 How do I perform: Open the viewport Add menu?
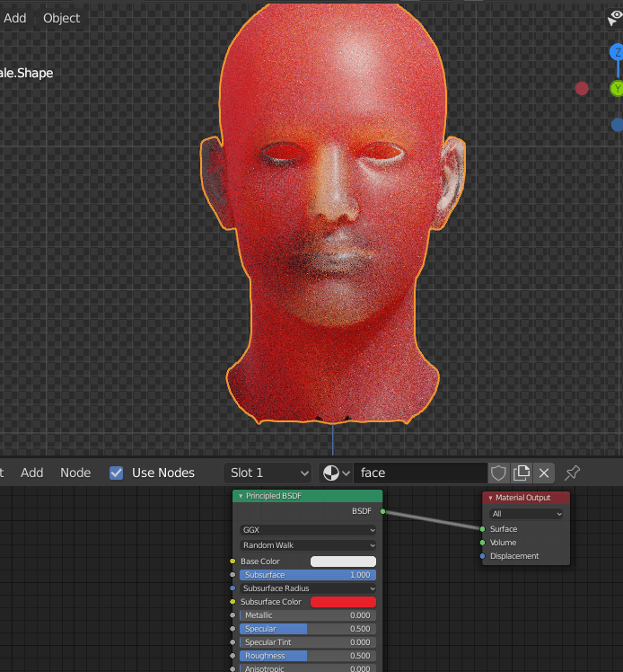click(15, 18)
